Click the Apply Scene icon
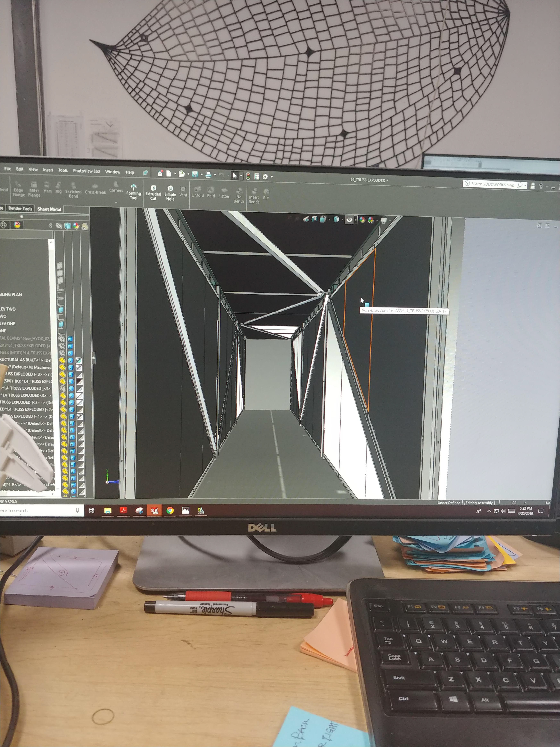 click(371, 220)
